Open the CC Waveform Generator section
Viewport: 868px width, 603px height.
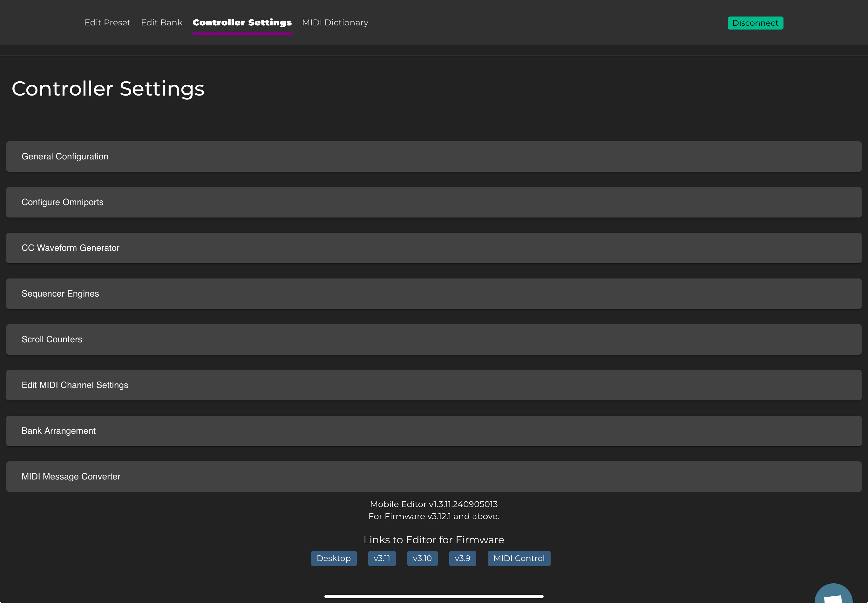pyautogui.click(x=434, y=248)
